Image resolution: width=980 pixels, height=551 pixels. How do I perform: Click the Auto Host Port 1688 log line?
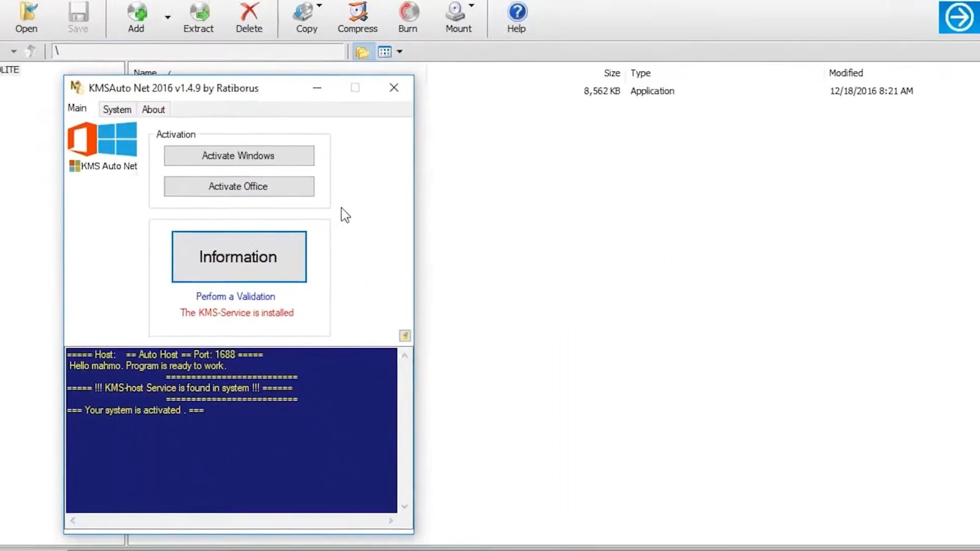[x=165, y=355]
